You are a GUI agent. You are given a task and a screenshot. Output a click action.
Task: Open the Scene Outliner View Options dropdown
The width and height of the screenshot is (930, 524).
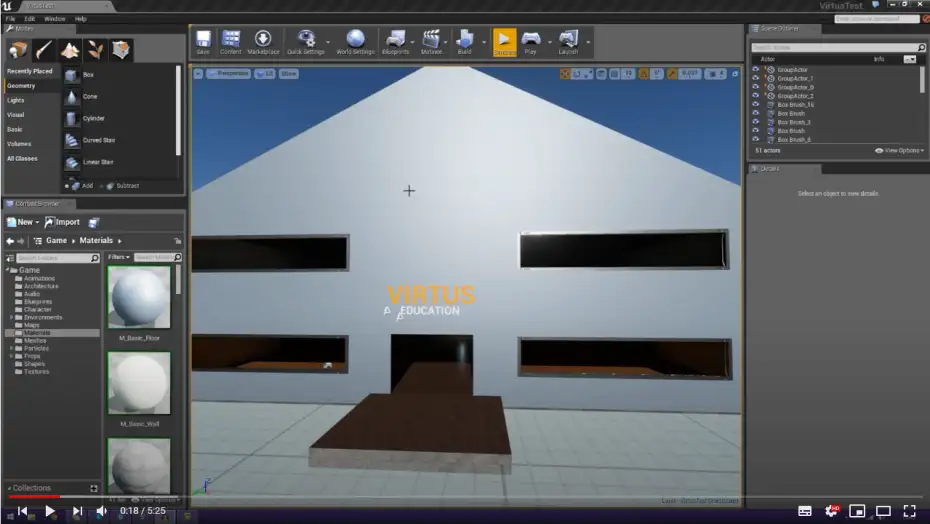pyautogui.click(x=900, y=151)
